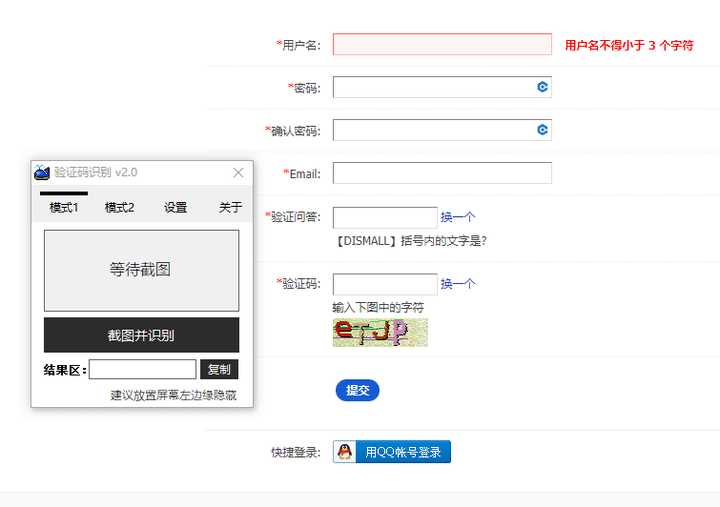Focus the 用户名 input field
720x507 pixels.
coord(442,44)
